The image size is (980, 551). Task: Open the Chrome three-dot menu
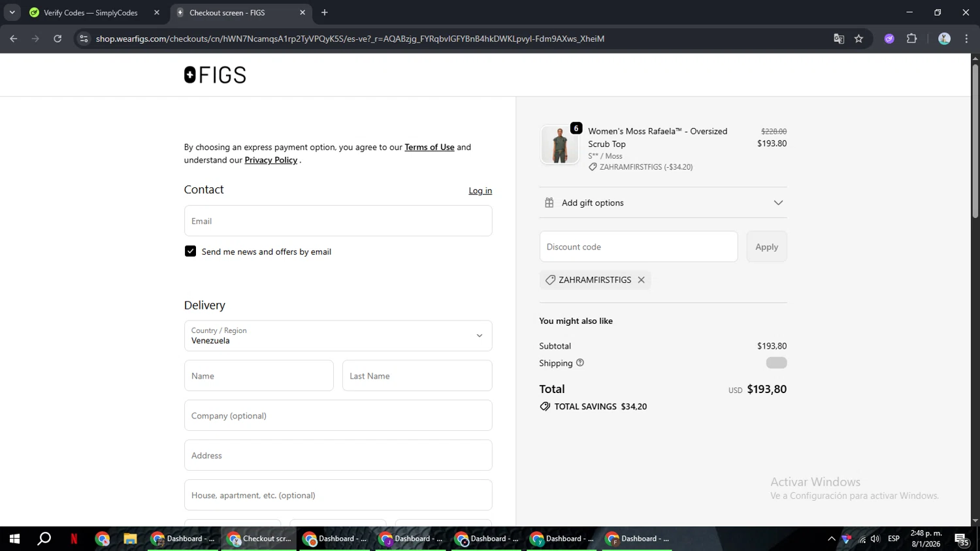pos(966,39)
